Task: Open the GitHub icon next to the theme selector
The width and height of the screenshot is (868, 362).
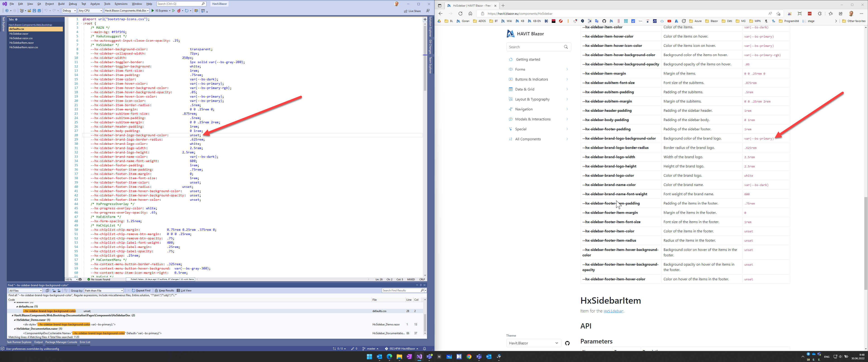Action: coord(567,343)
